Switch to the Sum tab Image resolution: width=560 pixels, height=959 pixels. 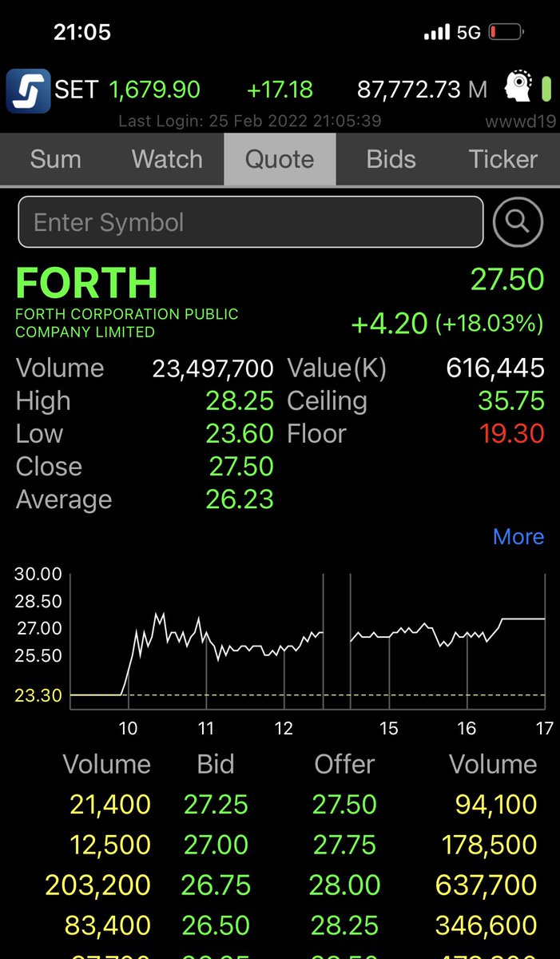pos(55,159)
